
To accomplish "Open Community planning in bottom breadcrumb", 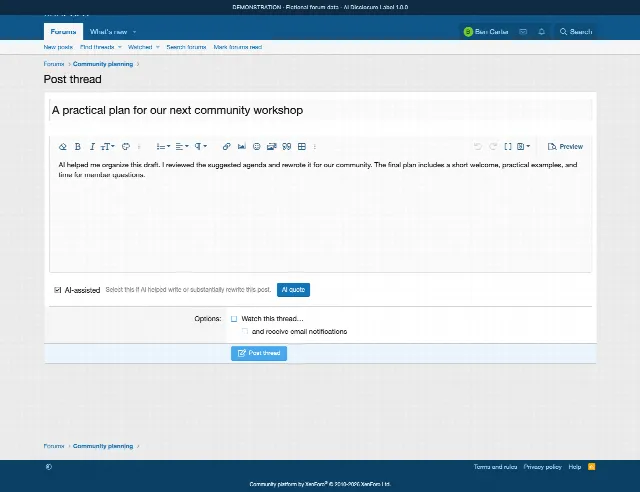I will (x=103, y=446).
